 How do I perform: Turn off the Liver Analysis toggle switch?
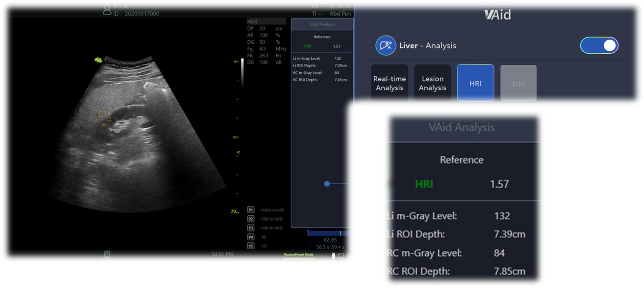pos(599,46)
